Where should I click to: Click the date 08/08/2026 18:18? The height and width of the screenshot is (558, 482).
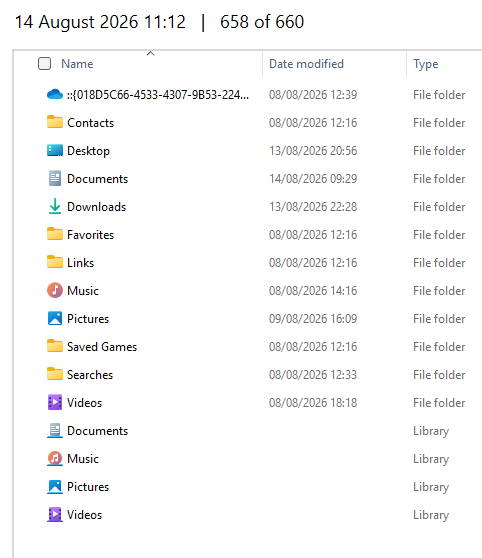pos(313,403)
